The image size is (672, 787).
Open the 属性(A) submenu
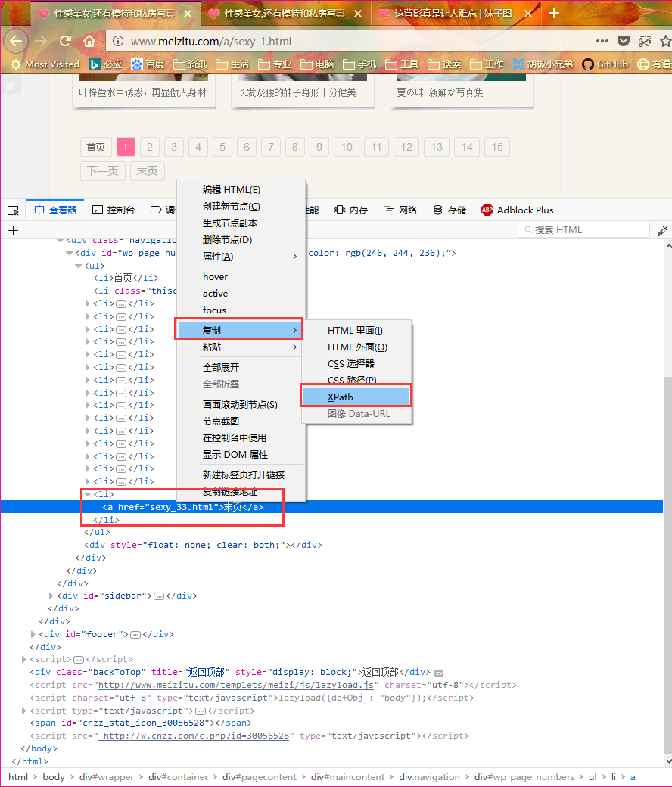(241, 257)
